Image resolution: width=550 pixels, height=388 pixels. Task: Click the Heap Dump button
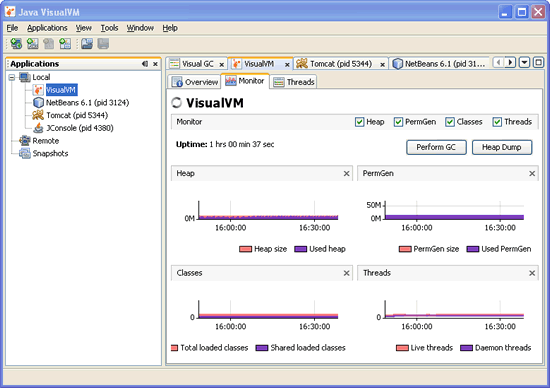(502, 147)
